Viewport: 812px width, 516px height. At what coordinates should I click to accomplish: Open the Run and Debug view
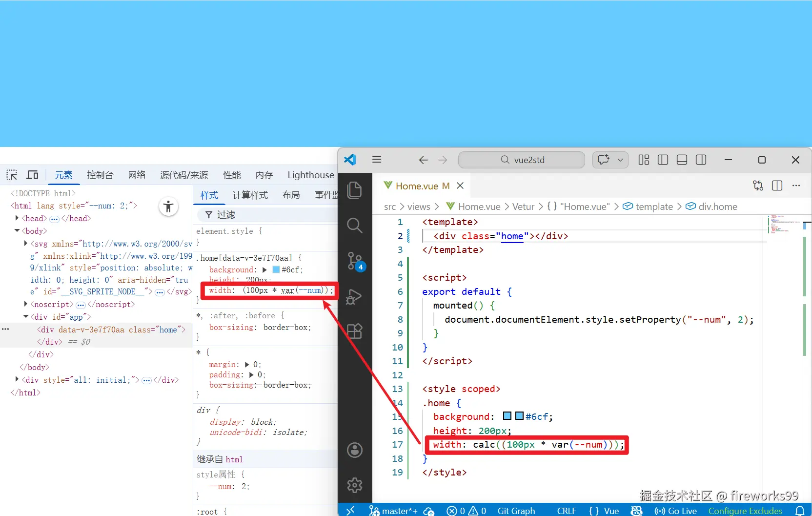354,297
